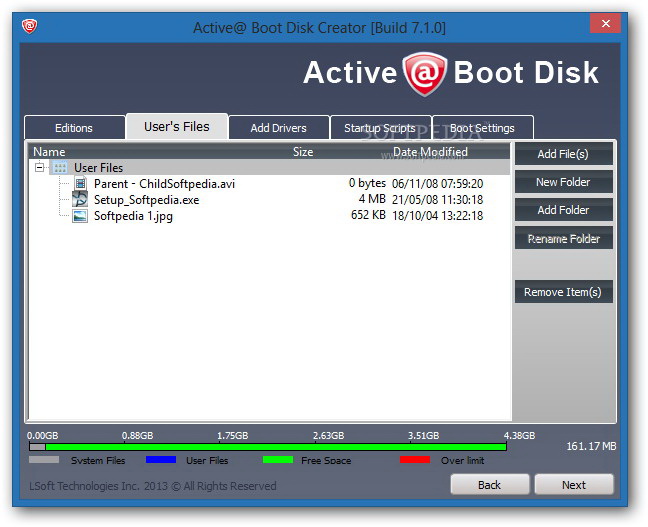The width and height of the screenshot is (648, 527).
Task: Click the Add File(s) button
Action: click(x=563, y=154)
